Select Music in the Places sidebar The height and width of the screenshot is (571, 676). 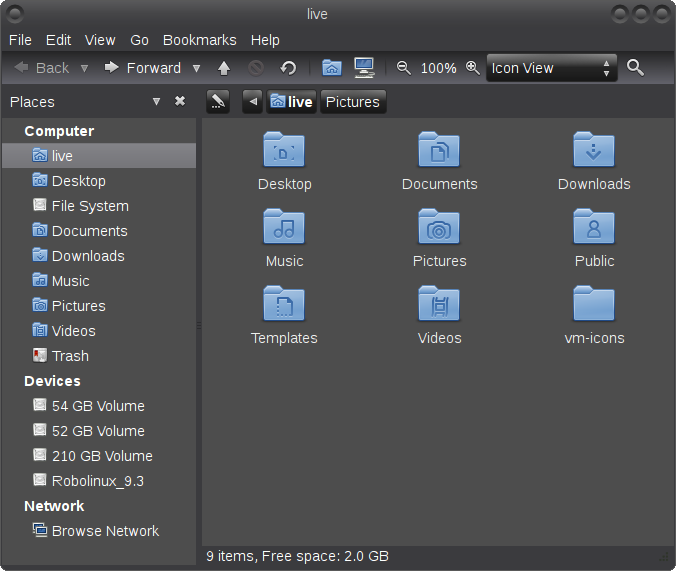(99, 281)
